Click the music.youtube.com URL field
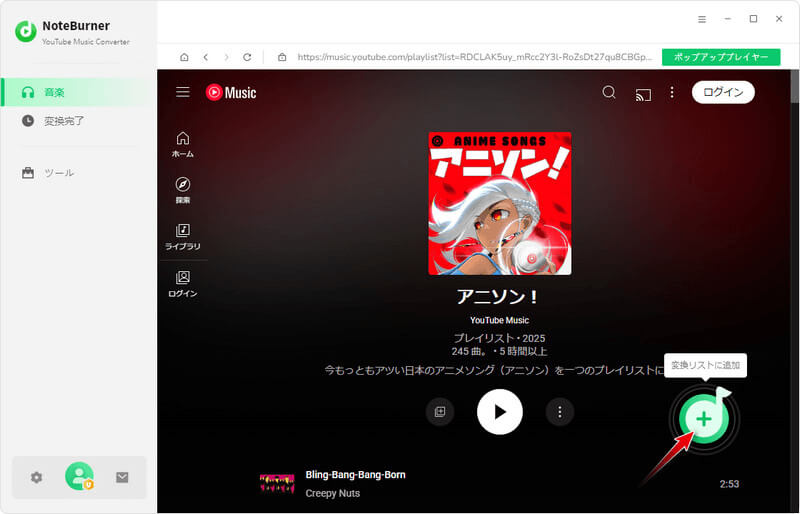This screenshot has height=514, width=800. click(x=474, y=57)
